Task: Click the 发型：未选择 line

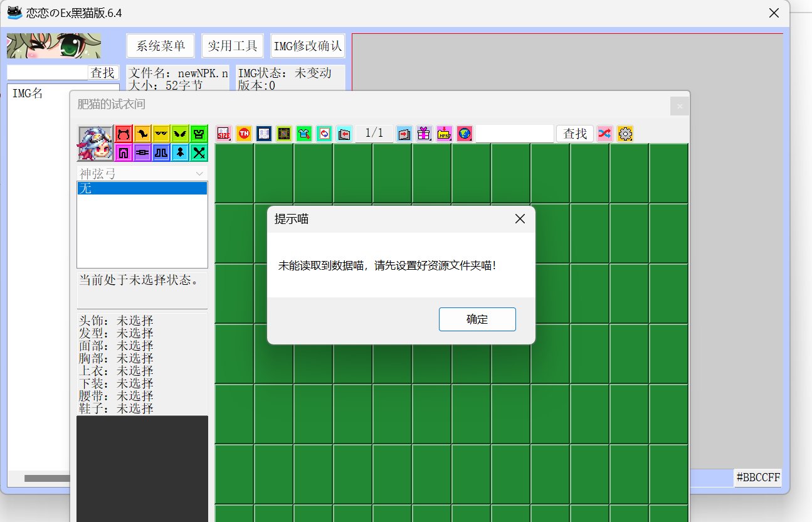Action: [116, 333]
